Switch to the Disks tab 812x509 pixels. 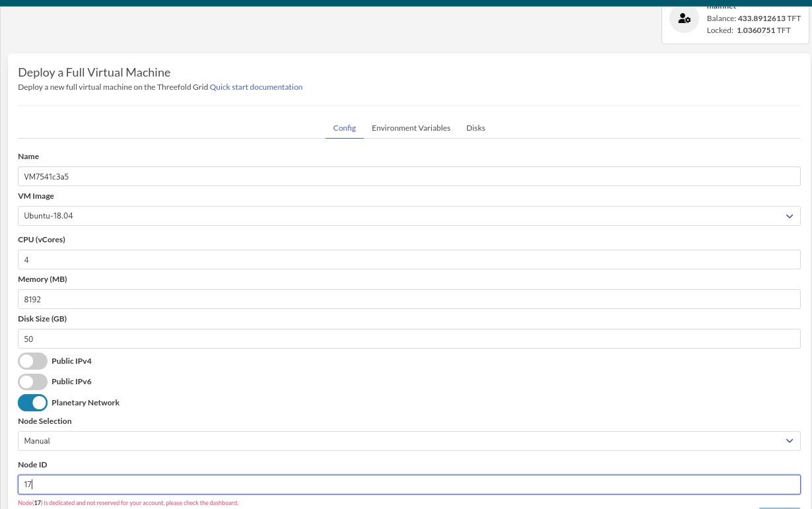475,127
